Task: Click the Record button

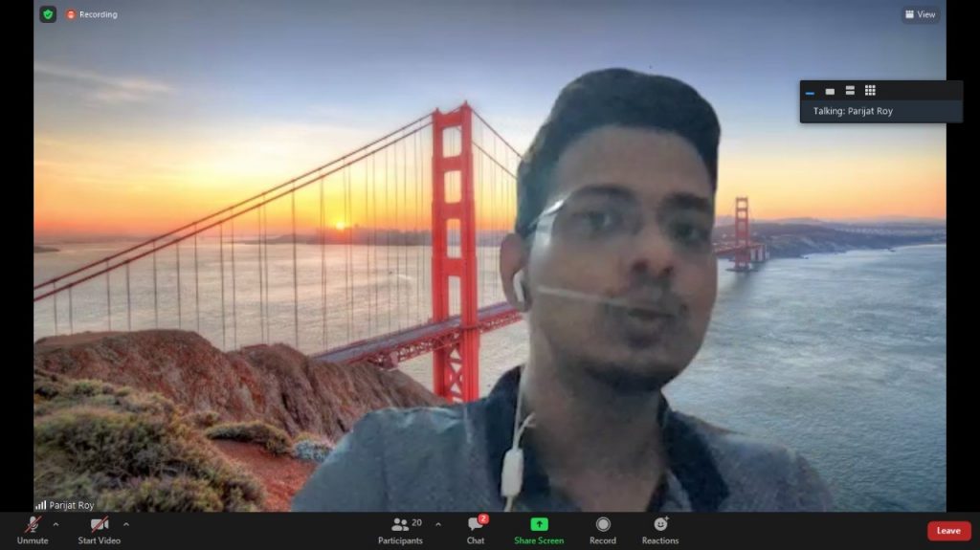Action: click(603, 531)
